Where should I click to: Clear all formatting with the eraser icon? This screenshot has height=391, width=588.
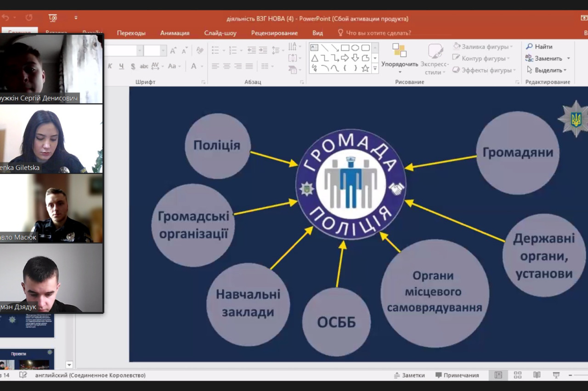click(x=200, y=51)
